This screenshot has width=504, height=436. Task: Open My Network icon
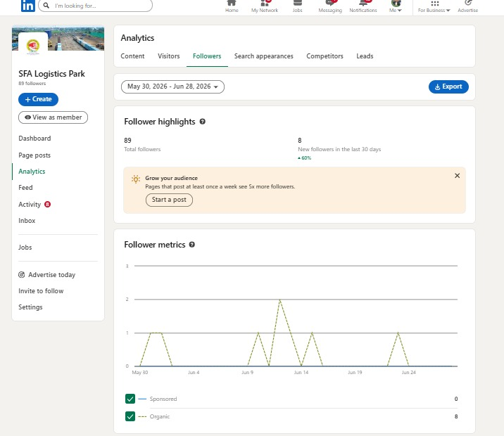click(x=265, y=4)
